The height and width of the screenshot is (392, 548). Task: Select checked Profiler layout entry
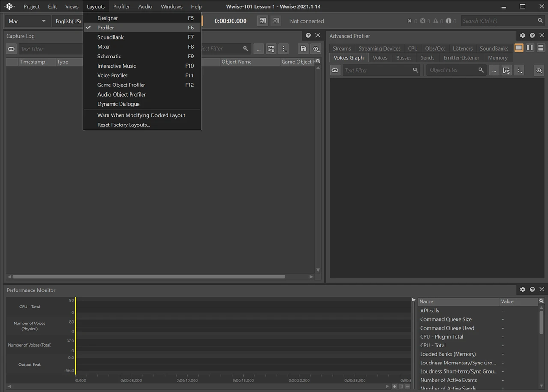142,28
